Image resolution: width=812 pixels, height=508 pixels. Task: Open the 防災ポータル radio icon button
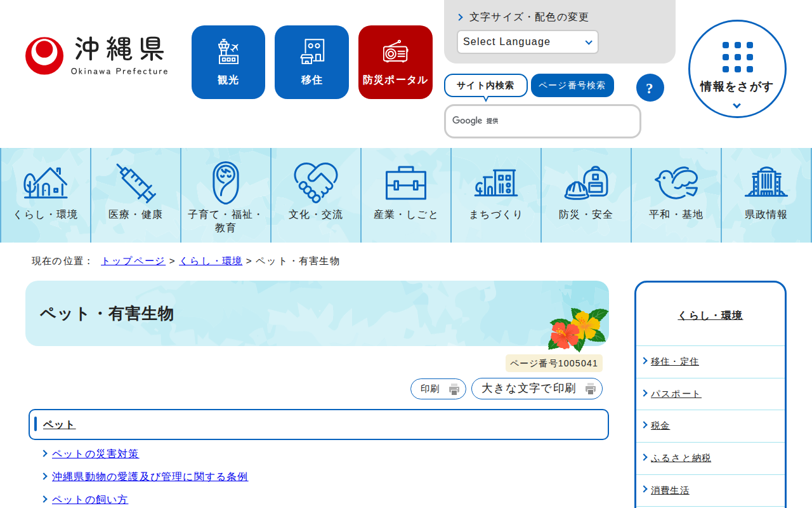(x=395, y=62)
